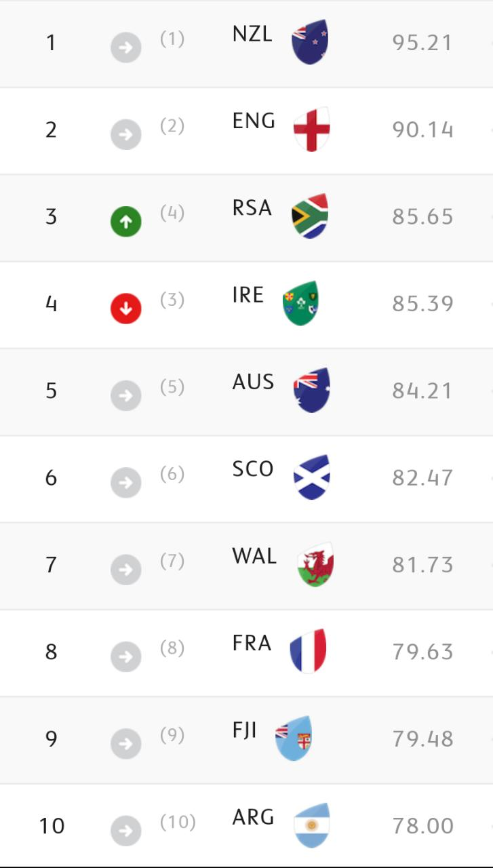Viewport: 493px width, 868px height.
Task: Click the red down arrow beside IRE
Action: pos(126,309)
